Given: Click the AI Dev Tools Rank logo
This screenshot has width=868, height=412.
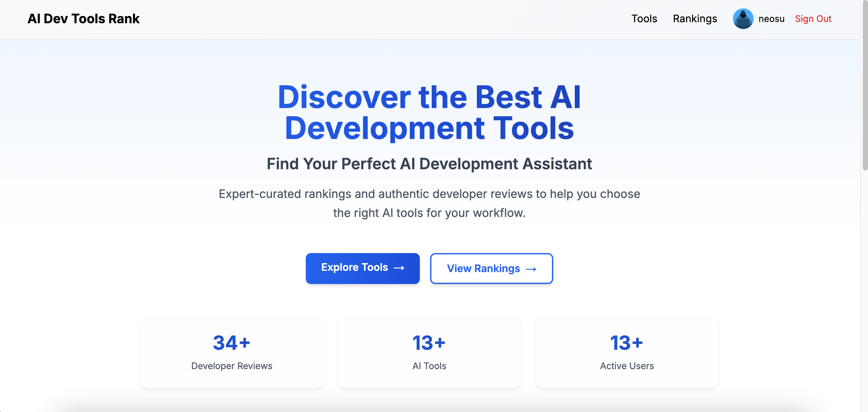Looking at the screenshot, I should coord(83,19).
